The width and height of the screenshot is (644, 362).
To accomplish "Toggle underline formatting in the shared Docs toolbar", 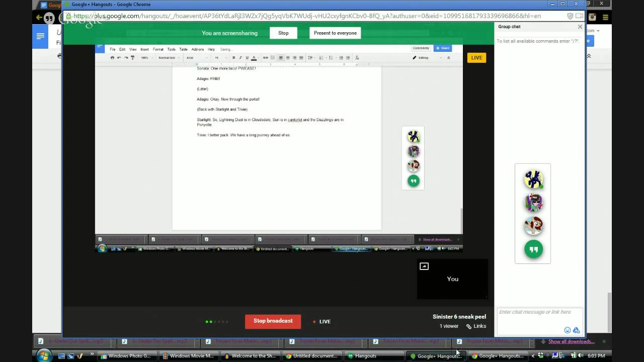I will click(x=247, y=58).
